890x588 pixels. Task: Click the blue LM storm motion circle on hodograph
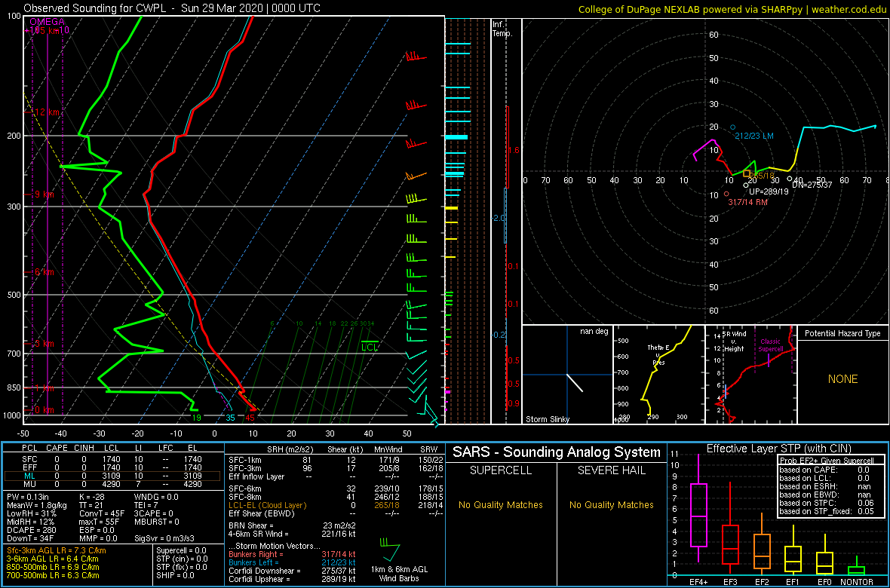point(733,127)
